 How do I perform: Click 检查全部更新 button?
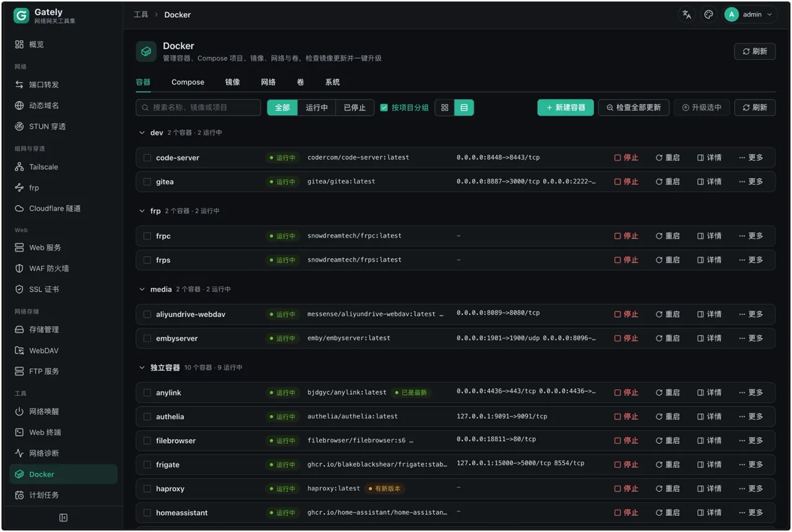click(x=634, y=108)
